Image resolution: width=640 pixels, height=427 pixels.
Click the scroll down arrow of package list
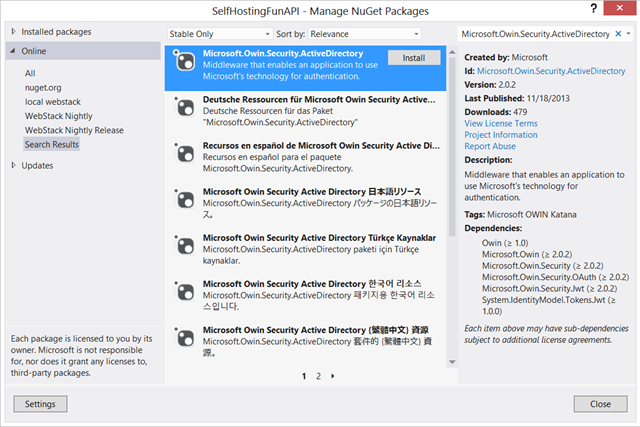tap(452, 362)
